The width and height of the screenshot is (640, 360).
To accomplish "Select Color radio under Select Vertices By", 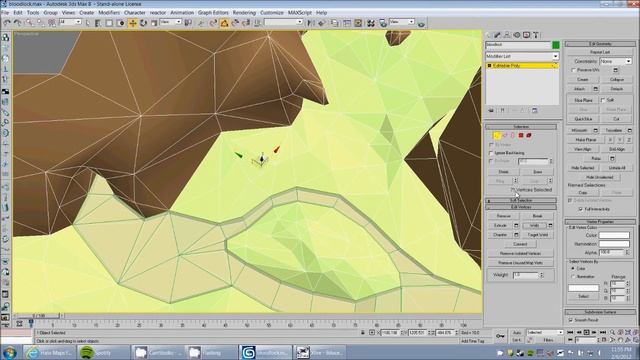I will click(573, 269).
